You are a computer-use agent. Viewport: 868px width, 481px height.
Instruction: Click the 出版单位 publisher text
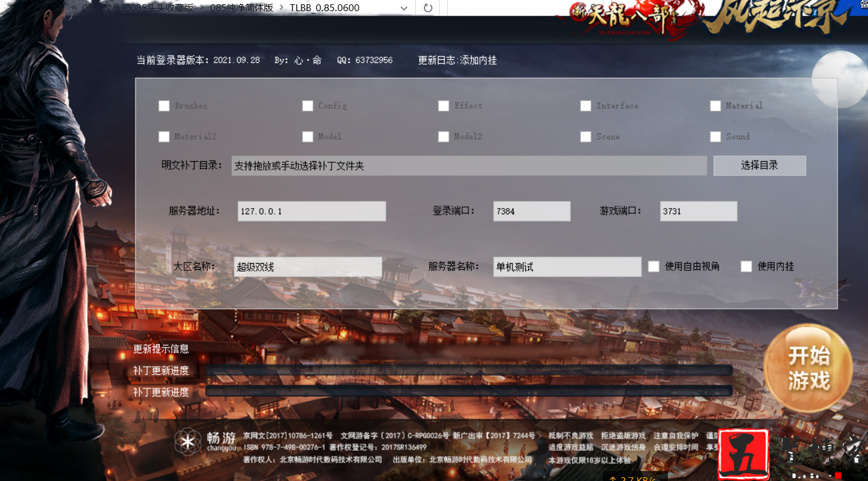click(x=462, y=459)
